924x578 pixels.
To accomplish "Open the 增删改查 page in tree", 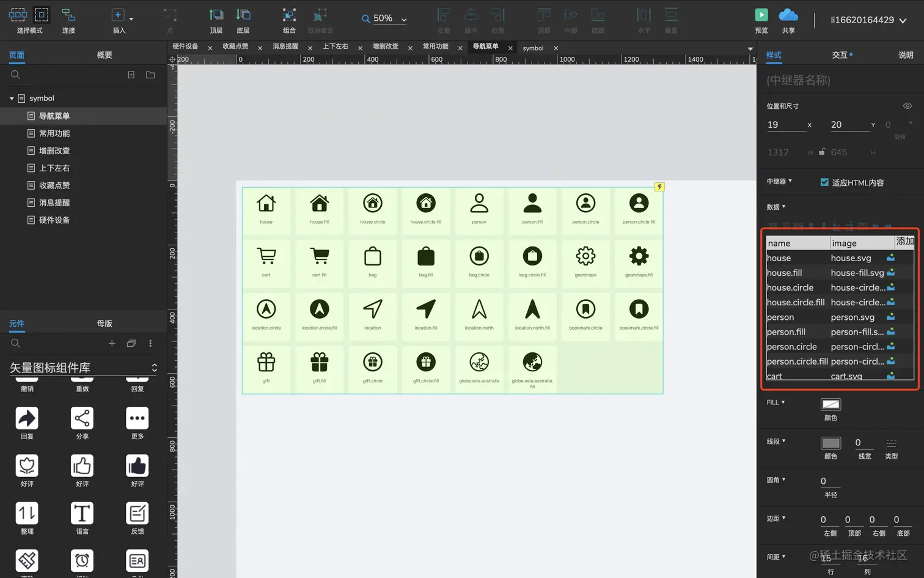I will click(54, 150).
